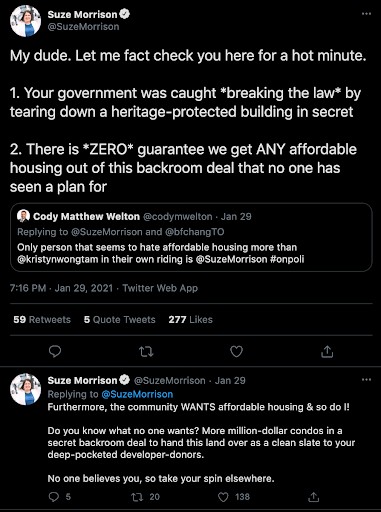The width and height of the screenshot is (381, 512).
Task: Open more options on the reply tweet
Action: 366,380
